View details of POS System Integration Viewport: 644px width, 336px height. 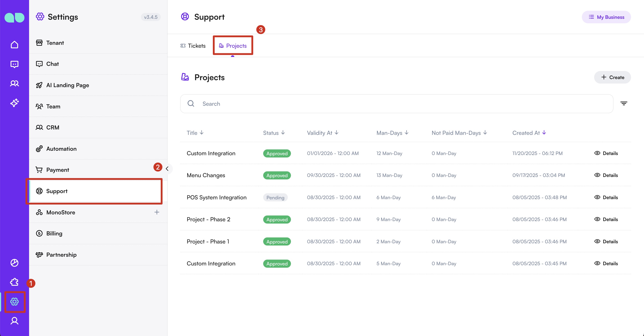606,197
